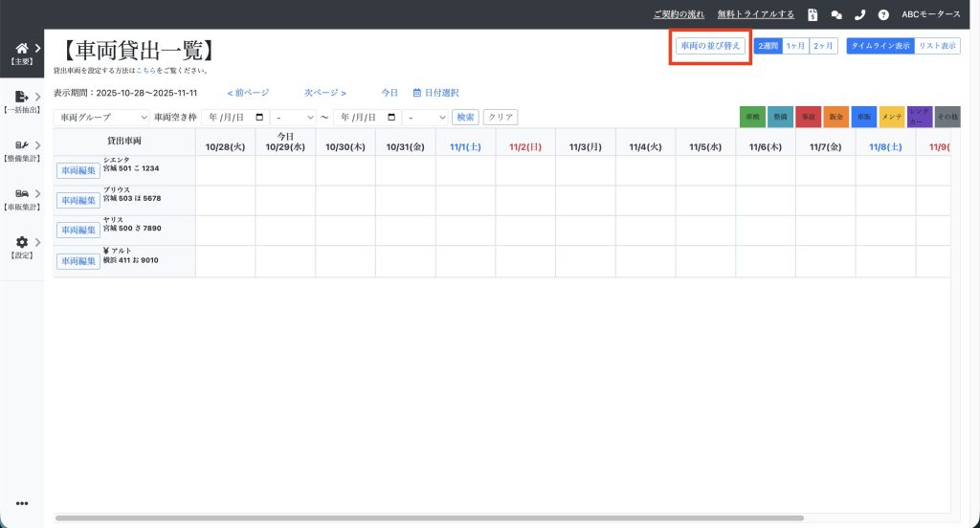Switch to the 2ヶ月 period view

tap(823, 46)
